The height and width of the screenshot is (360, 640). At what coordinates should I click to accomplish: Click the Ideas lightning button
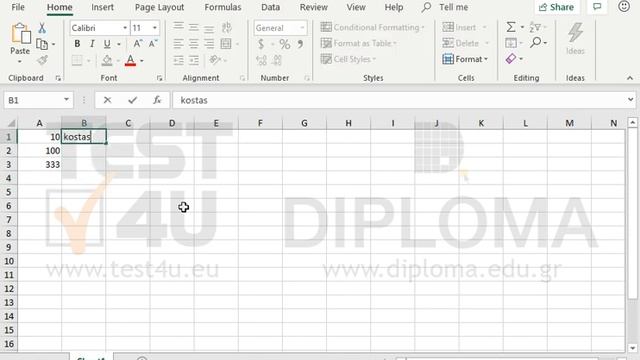(x=575, y=38)
